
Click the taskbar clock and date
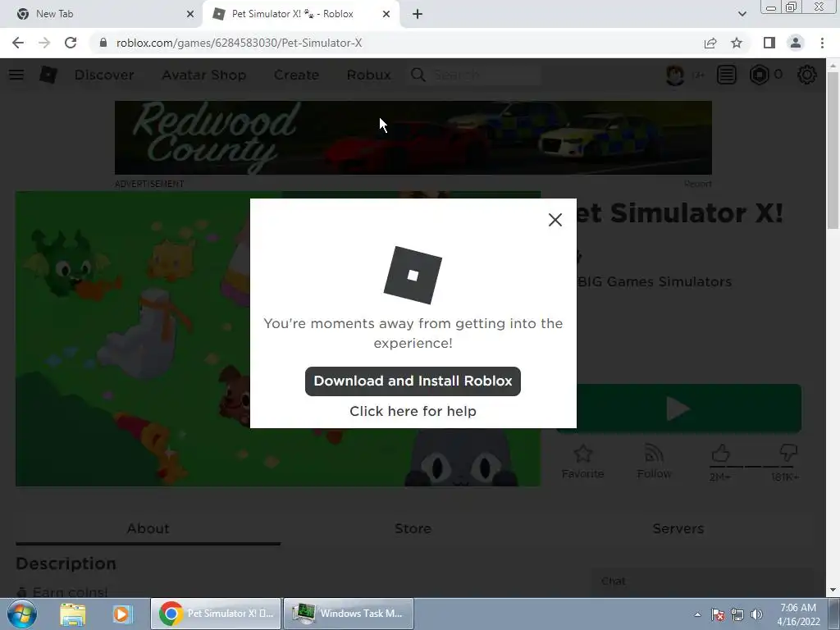(798, 614)
